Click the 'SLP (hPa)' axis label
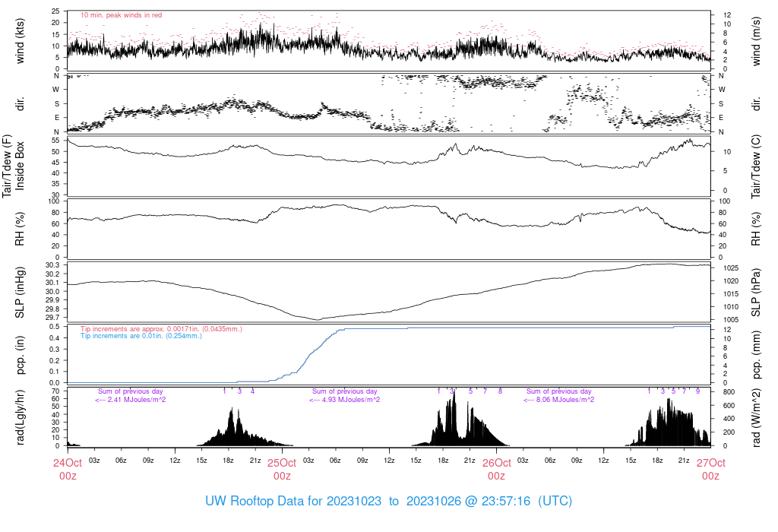778x532 pixels. (756, 293)
